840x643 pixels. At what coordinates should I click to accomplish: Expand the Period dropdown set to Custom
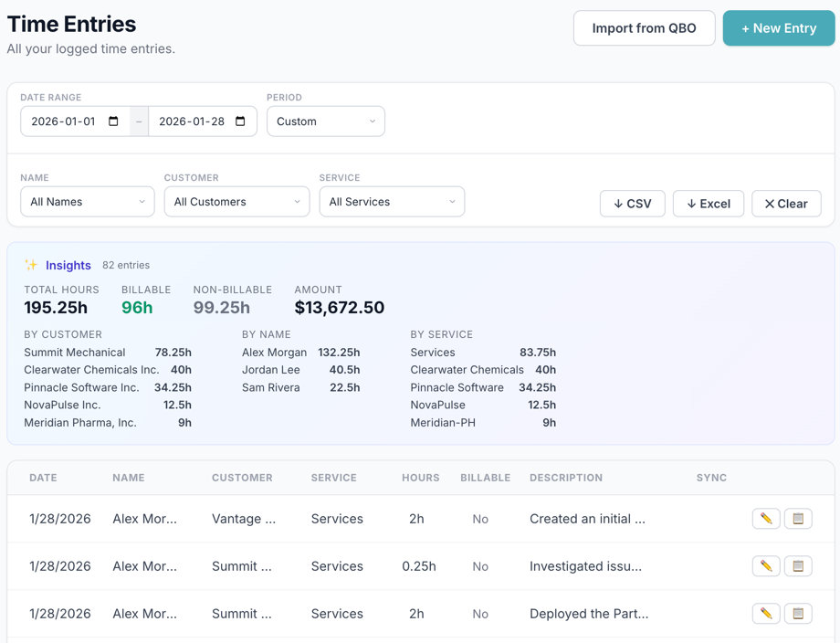coord(325,121)
